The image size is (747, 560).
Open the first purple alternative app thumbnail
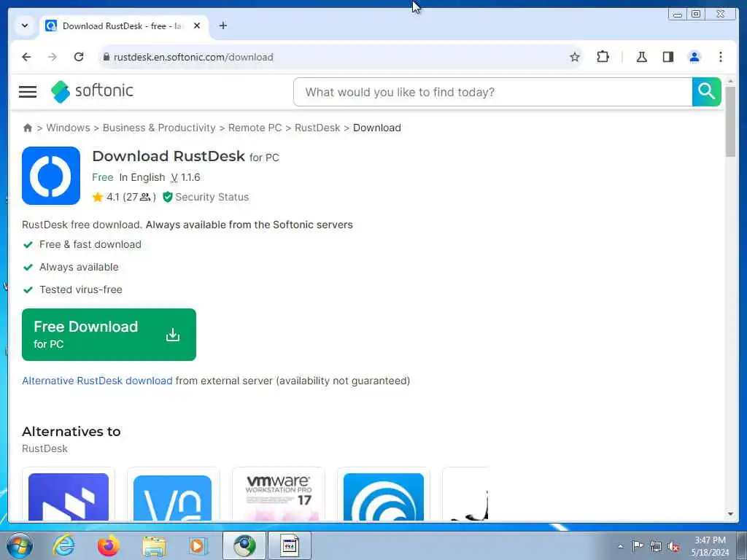point(69,497)
